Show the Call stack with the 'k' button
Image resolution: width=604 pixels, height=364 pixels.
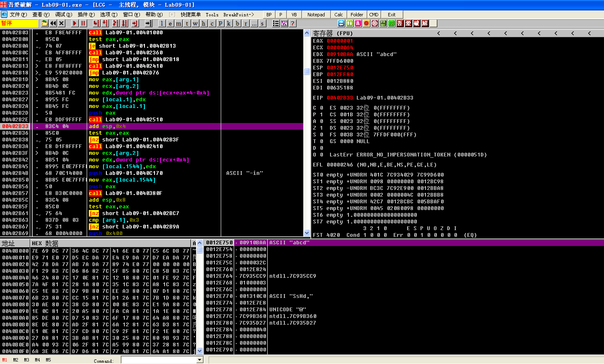(x=229, y=23)
